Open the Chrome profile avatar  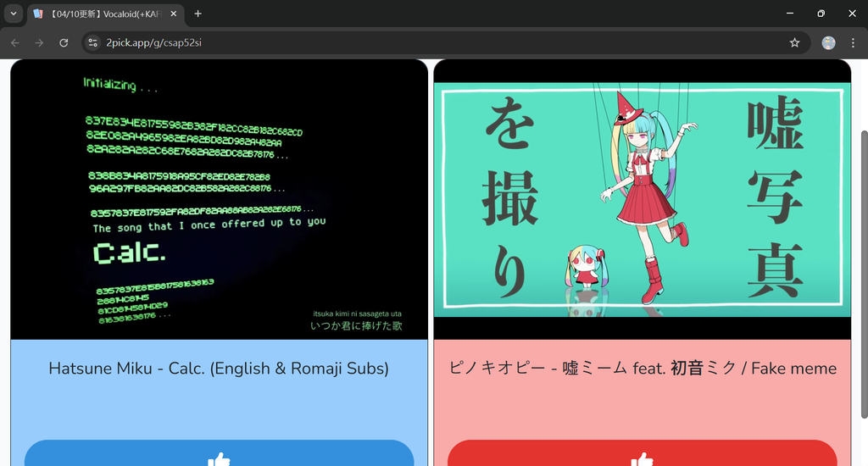point(828,42)
